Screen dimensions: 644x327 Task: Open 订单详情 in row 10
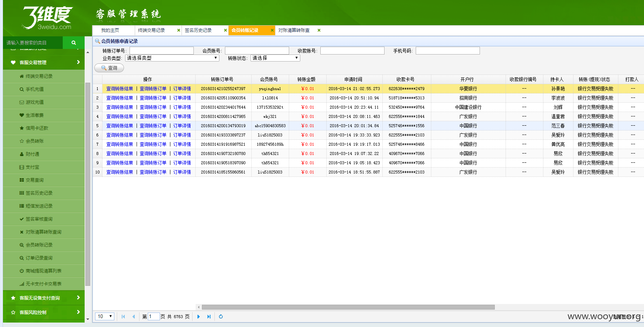(182, 172)
